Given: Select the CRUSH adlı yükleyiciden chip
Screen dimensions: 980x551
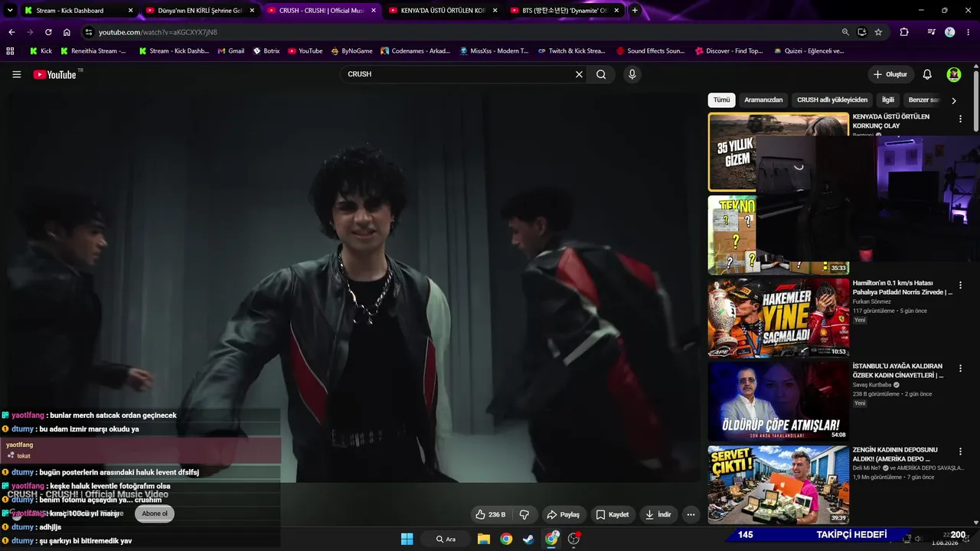Looking at the screenshot, I should (832, 100).
